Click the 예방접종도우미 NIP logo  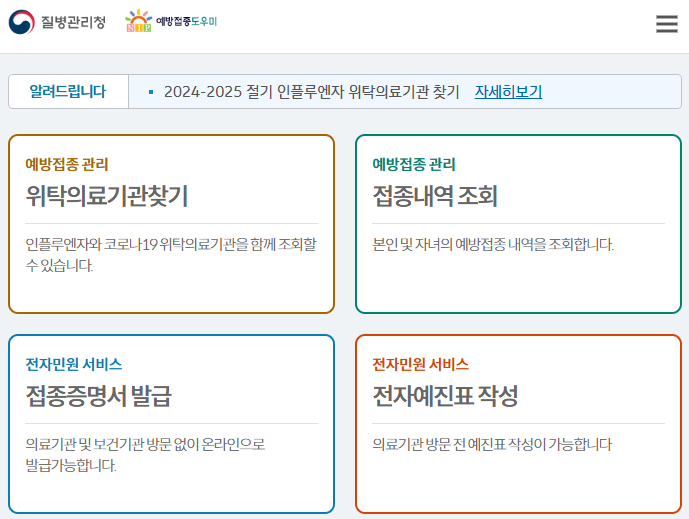[x=171, y=21]
